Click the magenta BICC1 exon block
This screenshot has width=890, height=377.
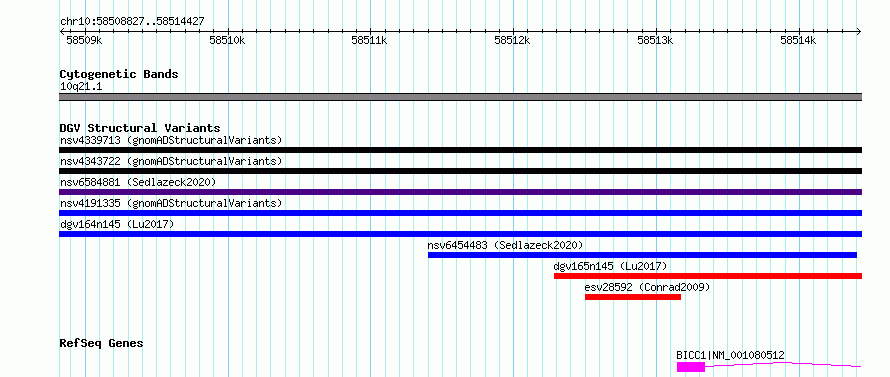[691, 367]
